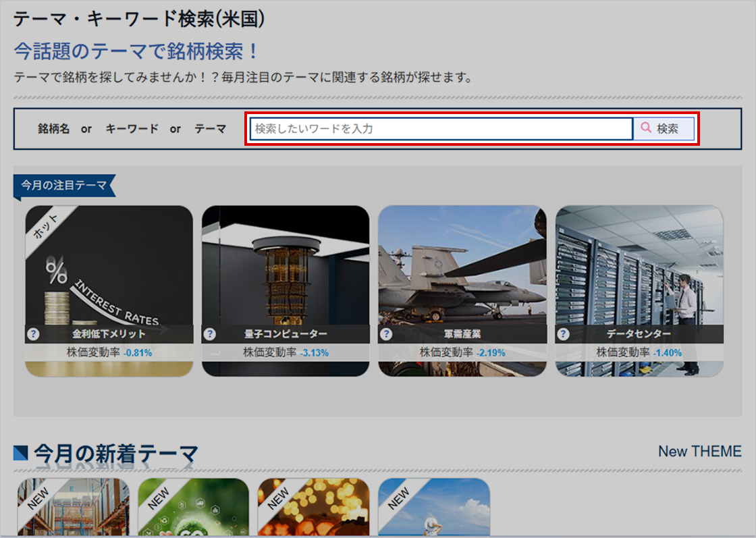Viewport: 756px width, 538px height.
Task: Click the question mark beside 量子コンピューター
Action: [x=210, y=334]
